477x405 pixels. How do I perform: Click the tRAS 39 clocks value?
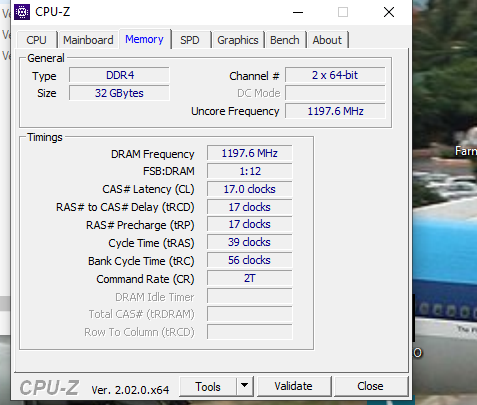tap(250, 242)
